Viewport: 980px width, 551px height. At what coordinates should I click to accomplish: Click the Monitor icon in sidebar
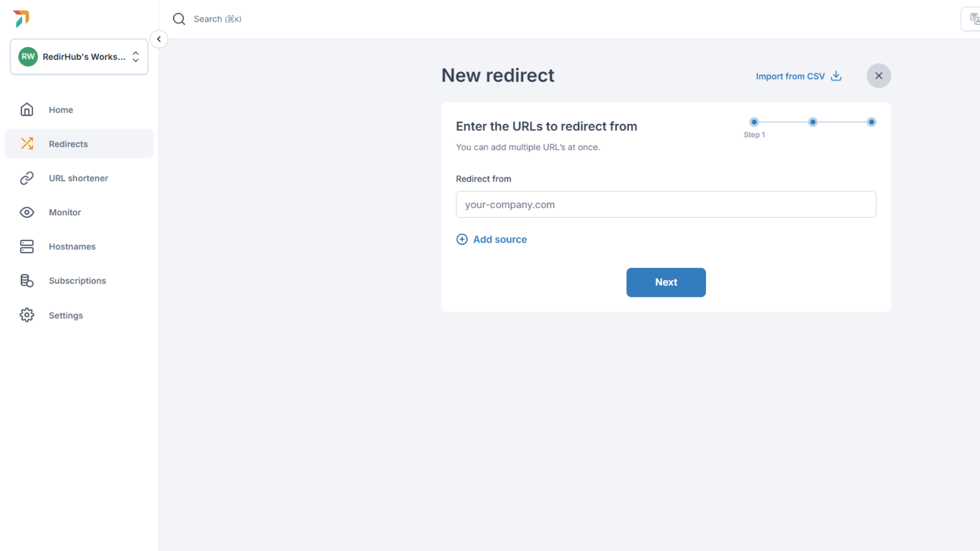pos(27,212)
